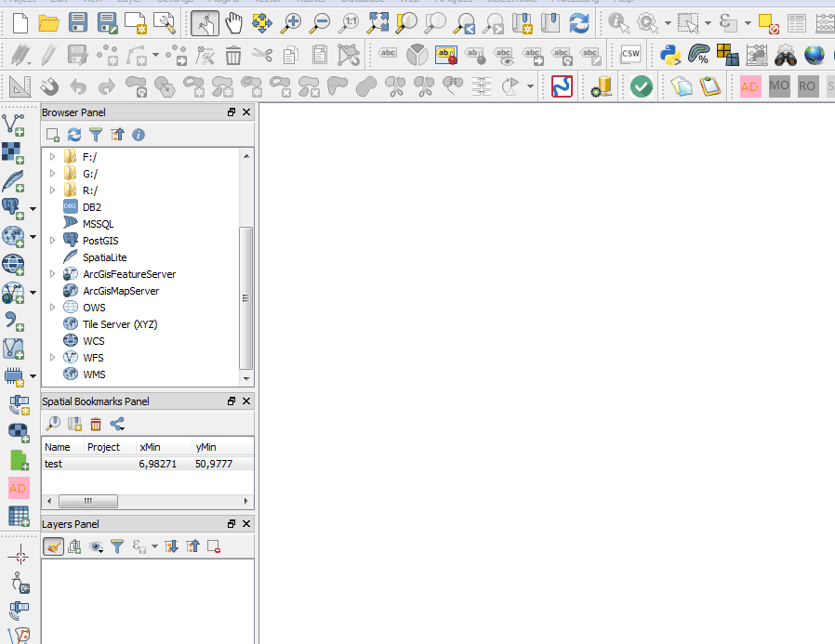Click the green check mark icon
Image resolution: width=835 pixels, height=644 pixels.
(642, 86)
